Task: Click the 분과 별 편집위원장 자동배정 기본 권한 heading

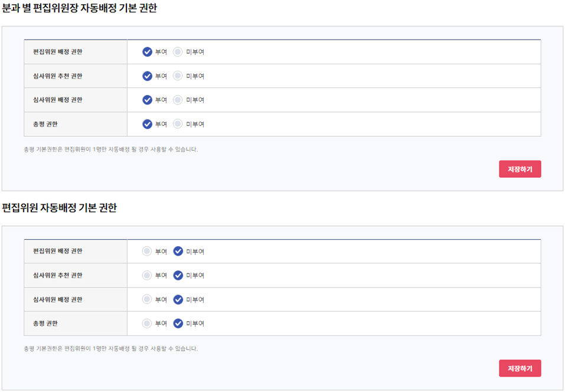Action: pyautogui.click(x=80, y=9)
